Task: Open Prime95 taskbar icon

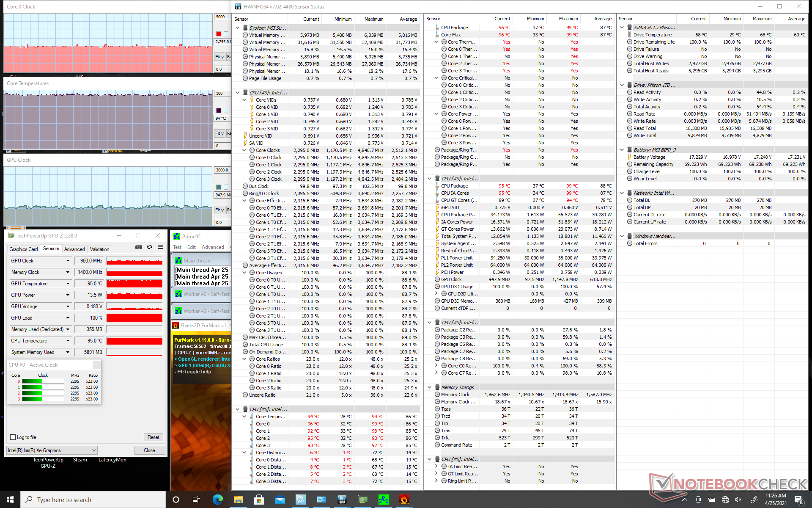Action: (x=383, y=500)
